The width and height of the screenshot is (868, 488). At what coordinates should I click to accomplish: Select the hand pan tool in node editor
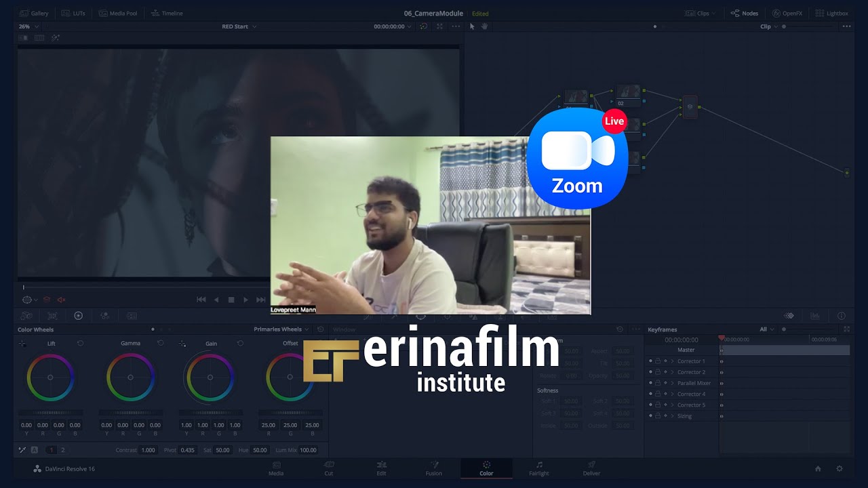coord(484,26)
